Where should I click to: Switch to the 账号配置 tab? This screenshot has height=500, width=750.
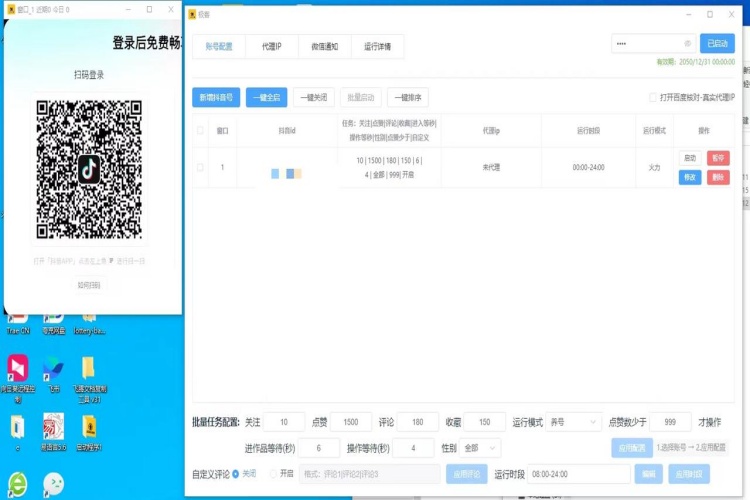point(219,46)
